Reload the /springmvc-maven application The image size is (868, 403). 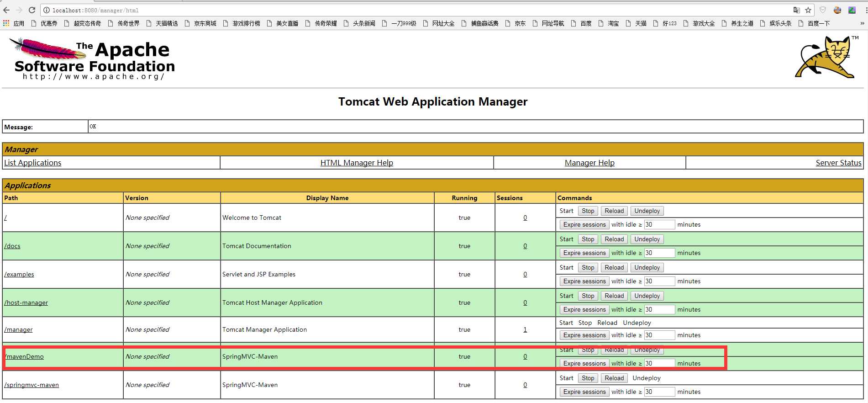[614, 378]
